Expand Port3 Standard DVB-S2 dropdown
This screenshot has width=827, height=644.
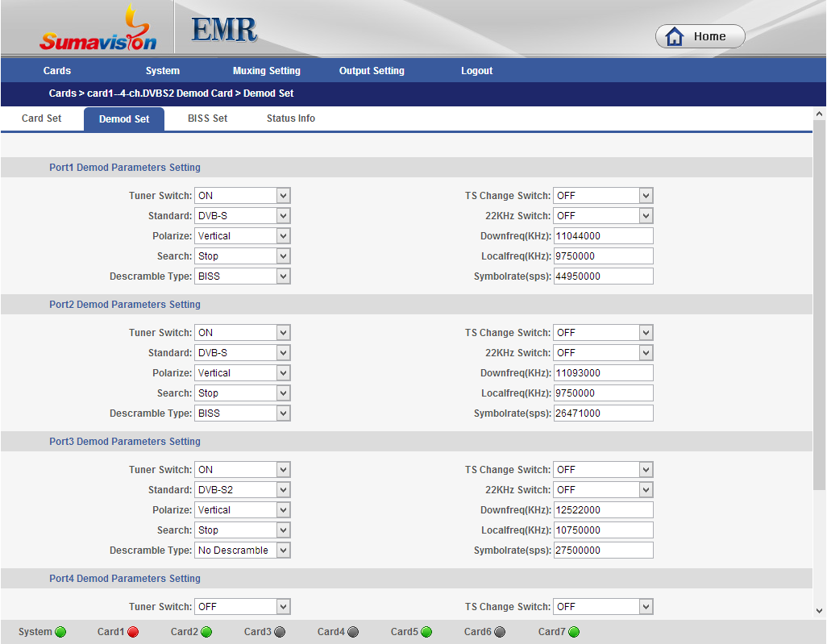point(242,490)
